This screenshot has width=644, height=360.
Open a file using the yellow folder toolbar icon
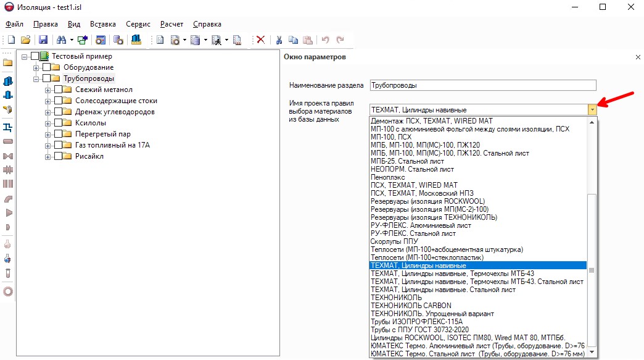tap(26, 40)
